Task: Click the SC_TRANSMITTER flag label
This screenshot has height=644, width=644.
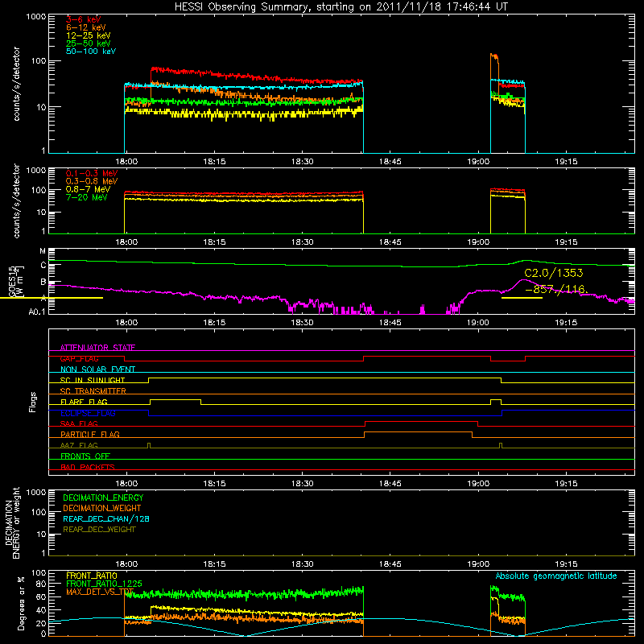Action: pos(93,390)
